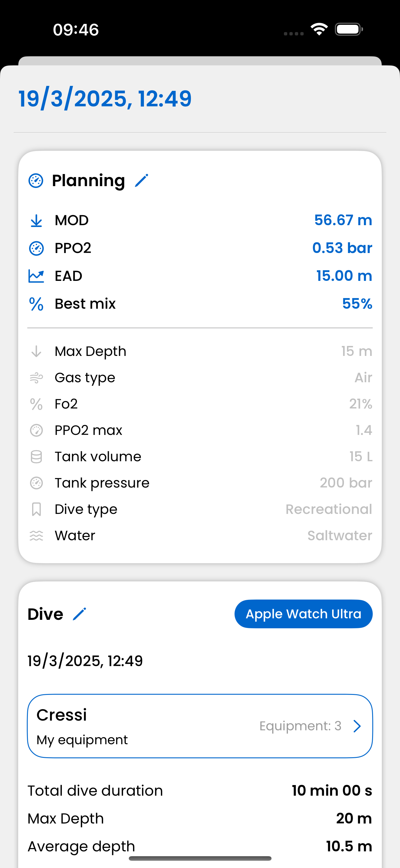This screenshot has width=400, height=868.
Task: Tap the MOD down-arrow icon
Action: (36, 221)
